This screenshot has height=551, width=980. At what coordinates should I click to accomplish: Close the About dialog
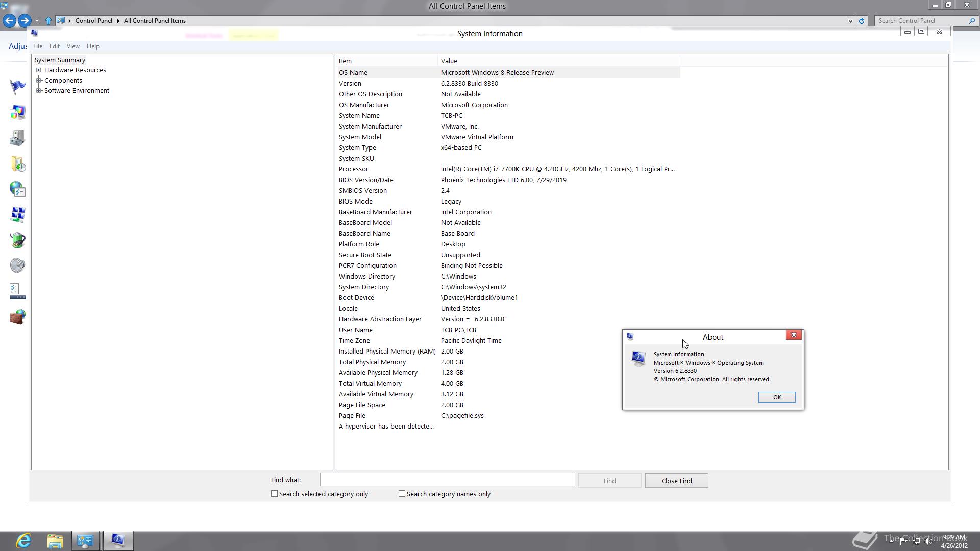click(x=794, y=335)
